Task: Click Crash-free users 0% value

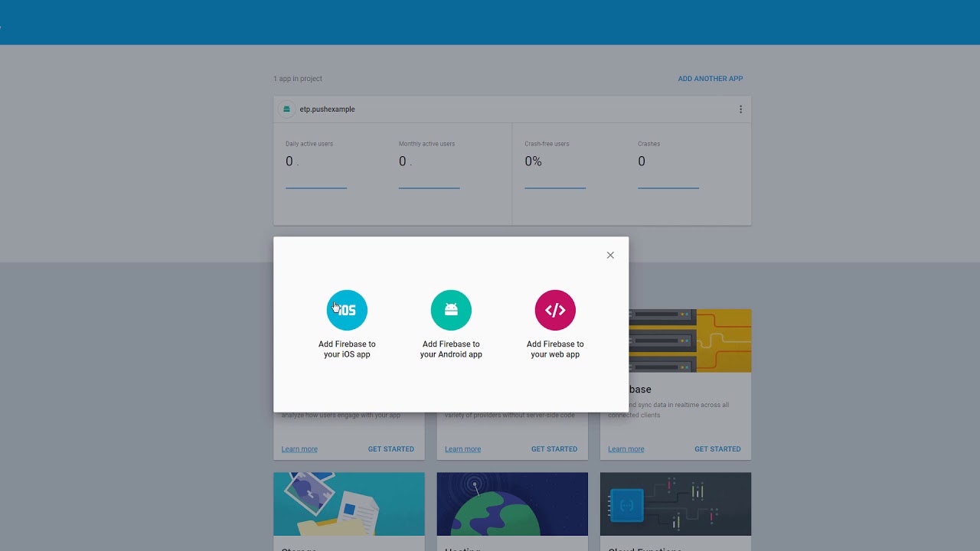Action: coord(533,161)
